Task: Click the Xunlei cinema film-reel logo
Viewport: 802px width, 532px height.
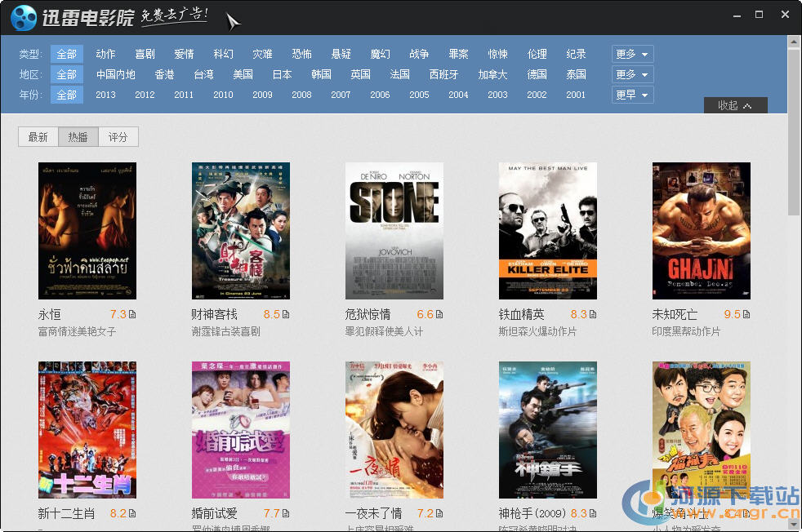Action: point(23,17)
